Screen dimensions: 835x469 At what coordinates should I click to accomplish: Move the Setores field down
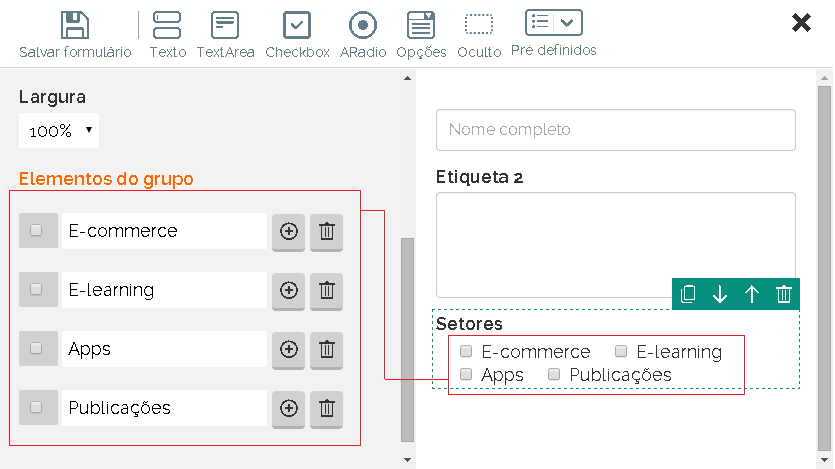point(720,294)
